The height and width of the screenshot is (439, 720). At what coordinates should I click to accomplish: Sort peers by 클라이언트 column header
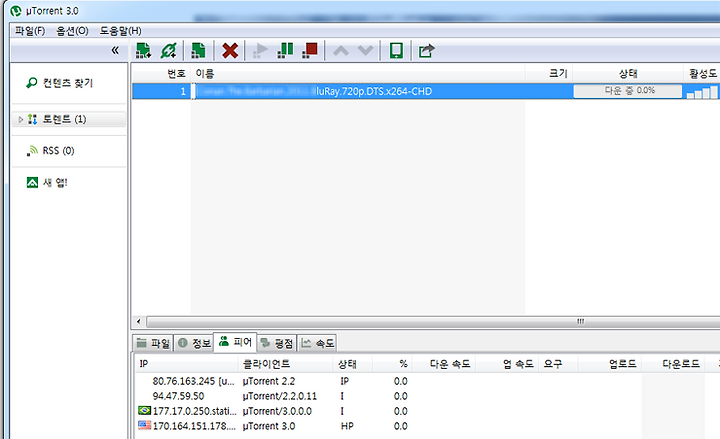[x=287, y=364]
